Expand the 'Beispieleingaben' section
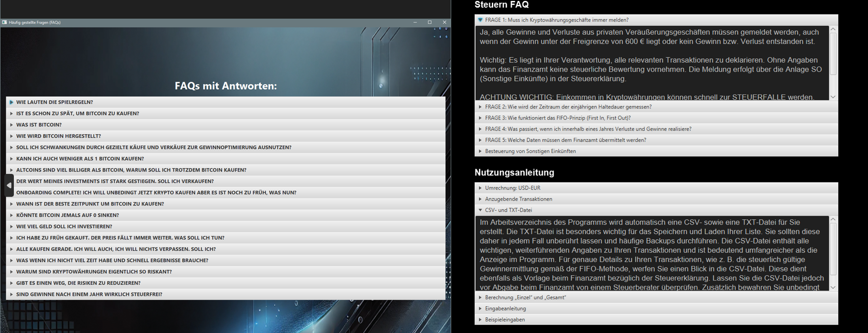Viewport: 868px width, 333px height. coord(656,319)
